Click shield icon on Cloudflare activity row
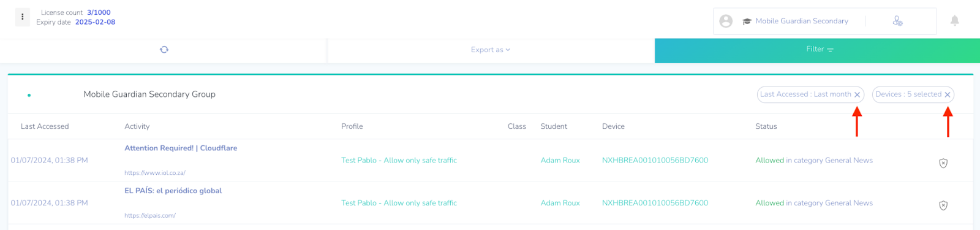The height and width of the screenshot is (230, 980). point(943,163)
